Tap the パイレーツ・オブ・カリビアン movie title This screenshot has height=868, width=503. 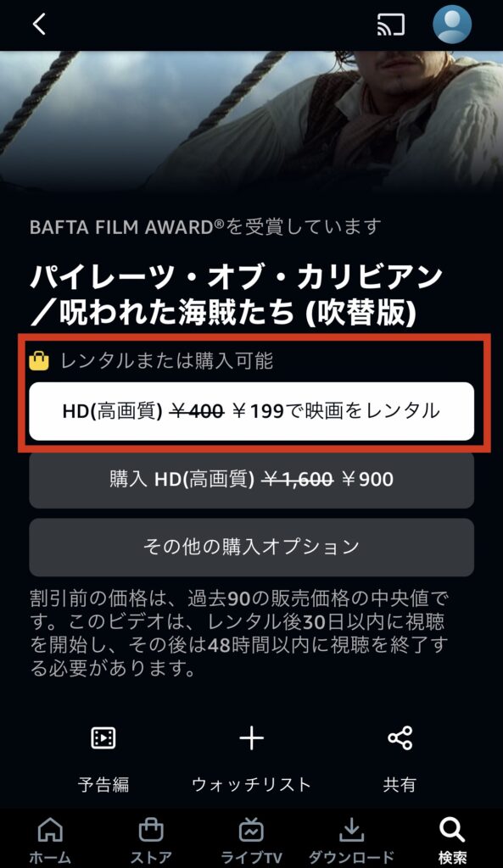pos(237,295)
